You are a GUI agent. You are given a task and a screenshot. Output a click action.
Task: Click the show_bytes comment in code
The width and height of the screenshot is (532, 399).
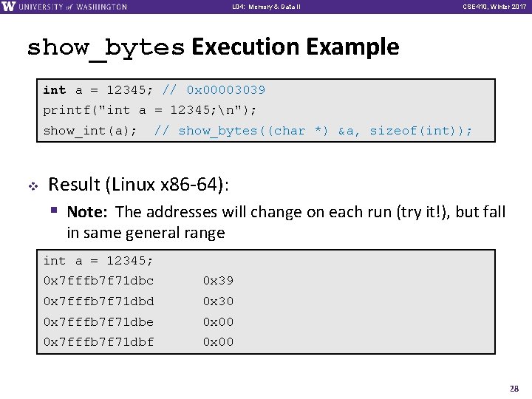(x=313, y=131)
